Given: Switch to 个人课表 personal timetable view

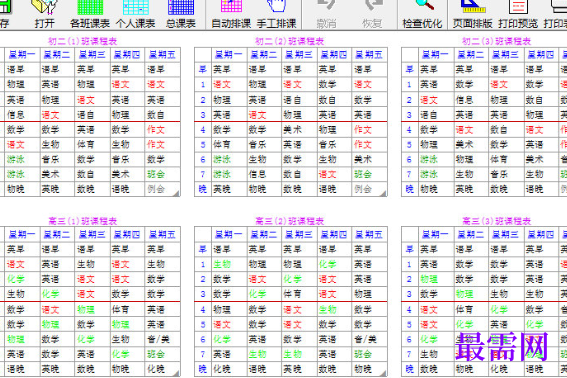Looking at the screenshot, I should 136,14.
